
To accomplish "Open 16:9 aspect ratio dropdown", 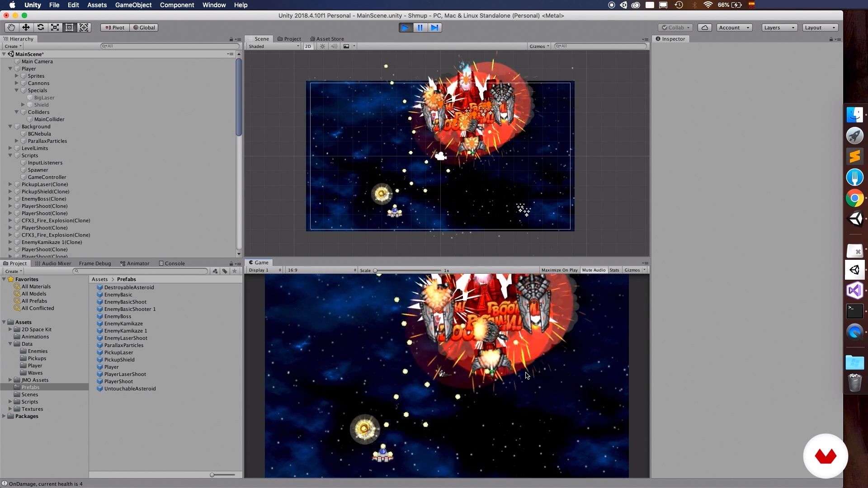I will 322,270.
